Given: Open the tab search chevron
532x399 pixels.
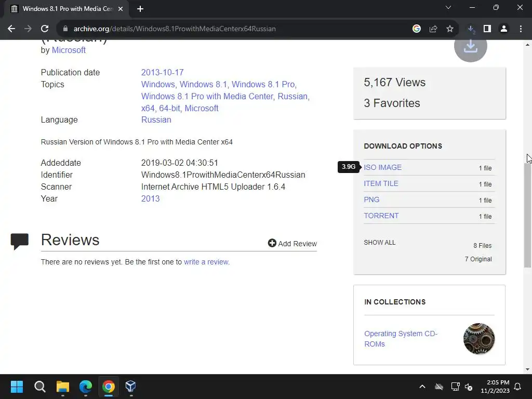Looking at the screenshot, I should click(x=448, y=7).
